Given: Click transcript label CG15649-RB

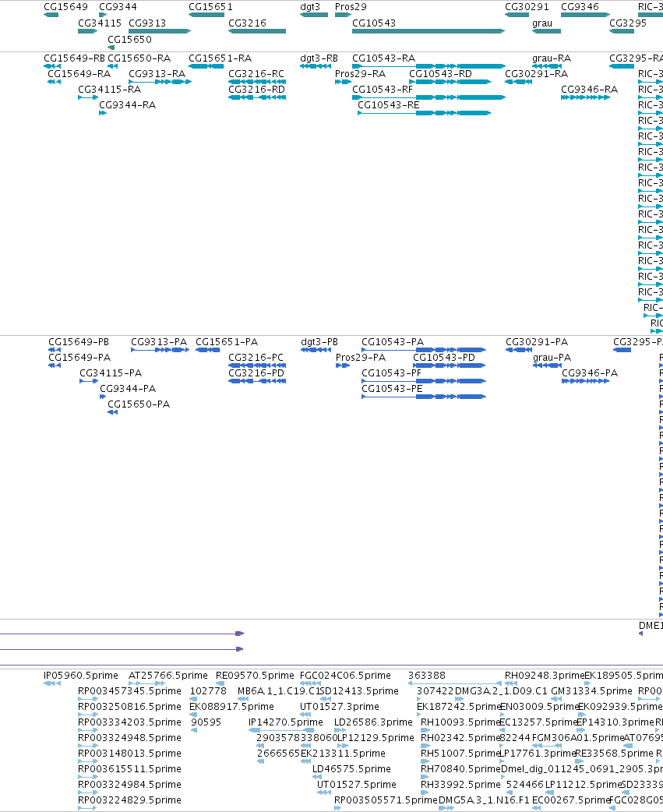Looking at the screenshot, I should (75, 58).
